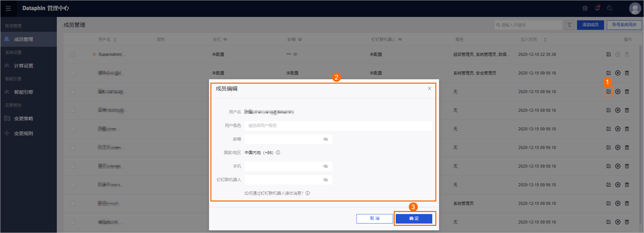Toggle the 钉钉群机器人 column eye icon

pos(400,40)
